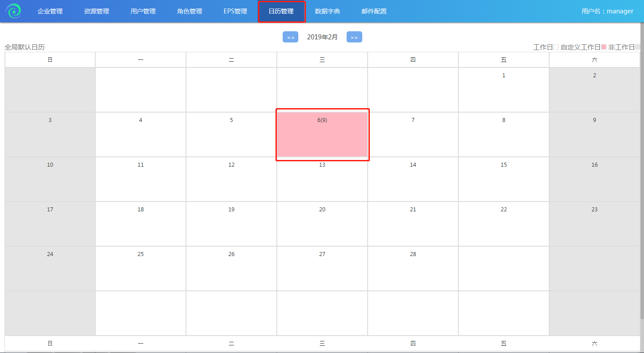Screen dimensions: 644x353
Task: Select the 日历管理 tab
Action: (281, 11)
